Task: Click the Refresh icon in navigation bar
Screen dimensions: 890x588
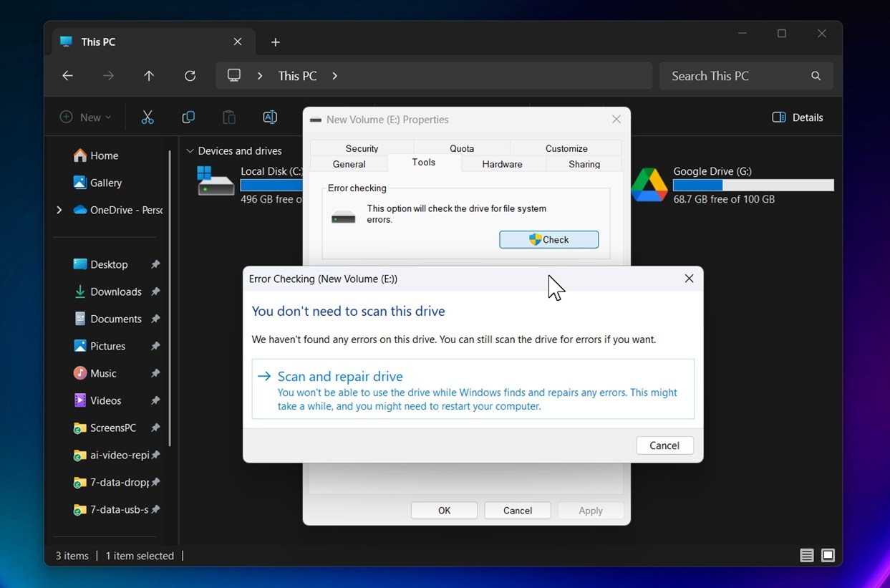Action: click(x=190, y=76)
